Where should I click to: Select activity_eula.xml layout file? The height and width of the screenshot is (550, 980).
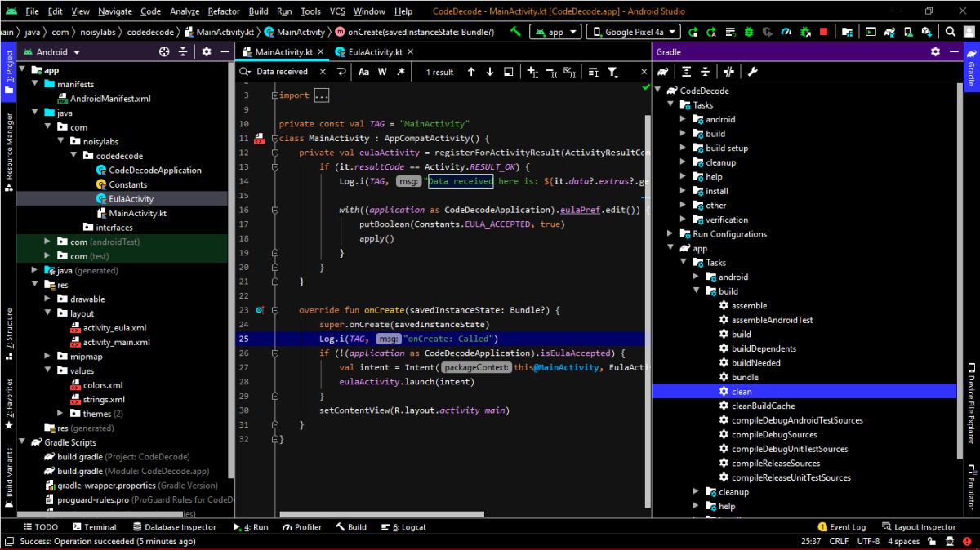coord(108,328)
